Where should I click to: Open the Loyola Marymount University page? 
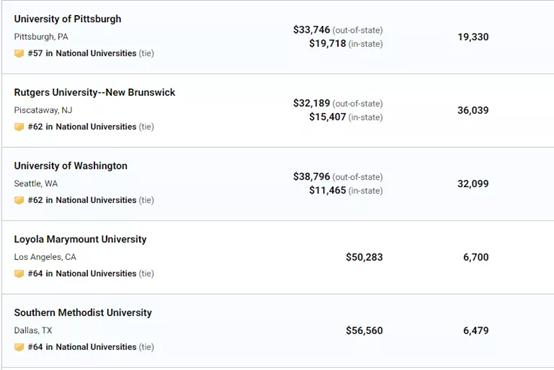point(80,239)
